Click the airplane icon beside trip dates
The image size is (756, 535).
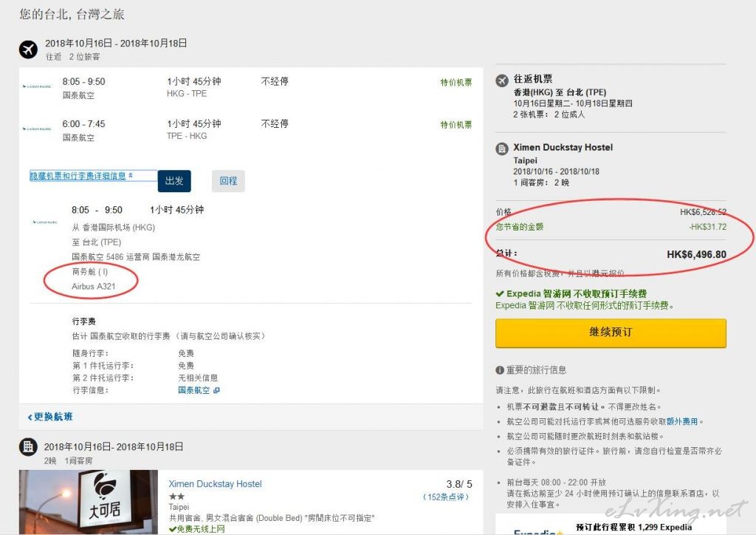[29, 50]
